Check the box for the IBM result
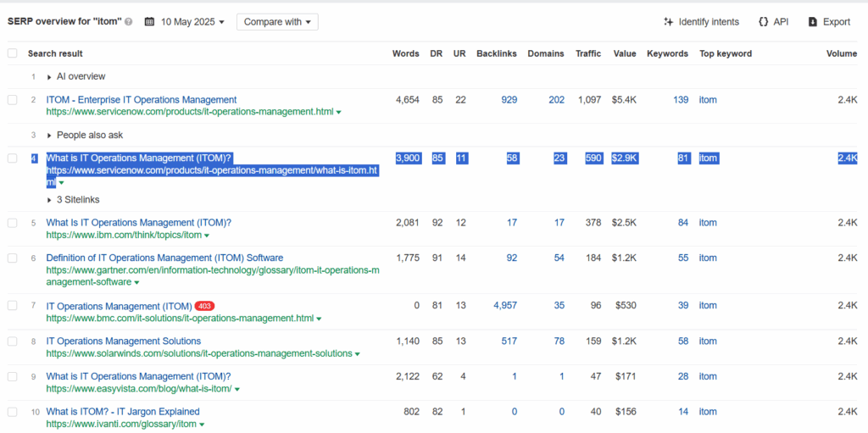This screenshot has width=868, height=433. tap(12, 223)
